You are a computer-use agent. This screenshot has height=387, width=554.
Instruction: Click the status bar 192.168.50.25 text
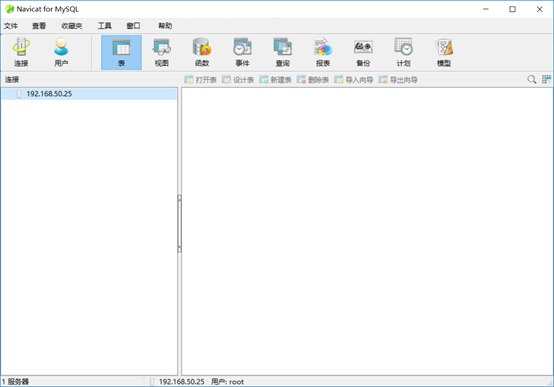(182, 382)
